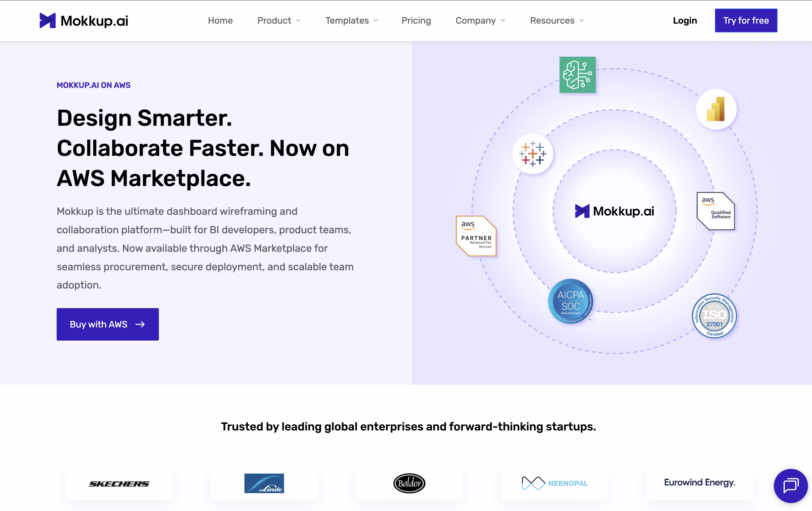Open the Home menu item
The height and width of the screenshot is (511, 812).
(220, 20)
